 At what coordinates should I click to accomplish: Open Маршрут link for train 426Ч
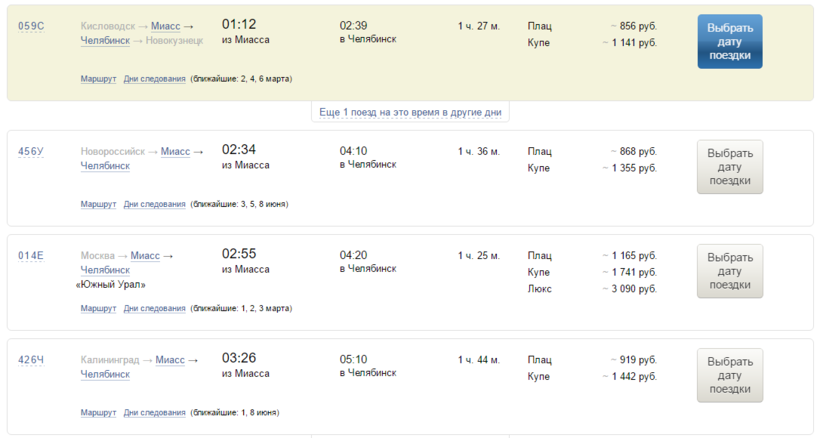tap(98, 412)
